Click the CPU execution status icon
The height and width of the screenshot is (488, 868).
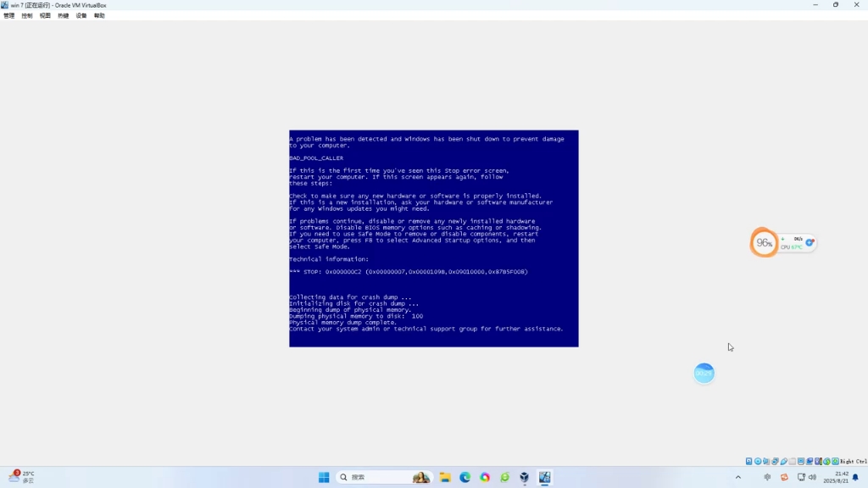pos(818,461)
